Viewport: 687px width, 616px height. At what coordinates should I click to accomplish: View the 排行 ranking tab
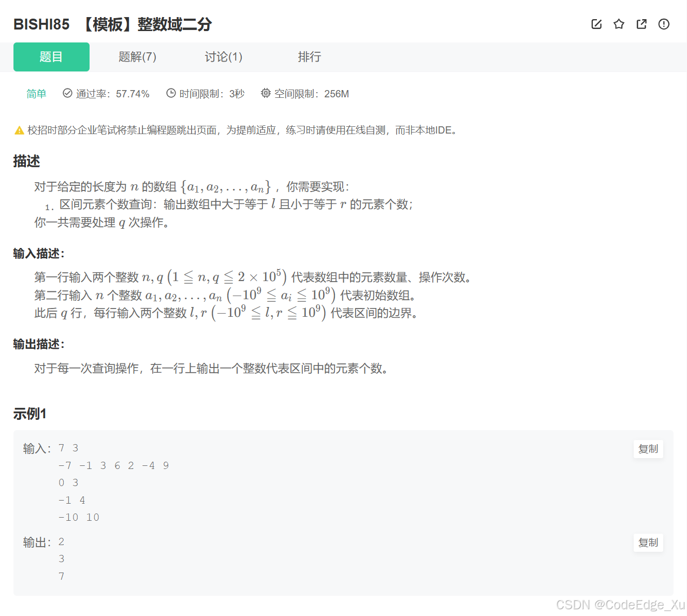[310, 57]
